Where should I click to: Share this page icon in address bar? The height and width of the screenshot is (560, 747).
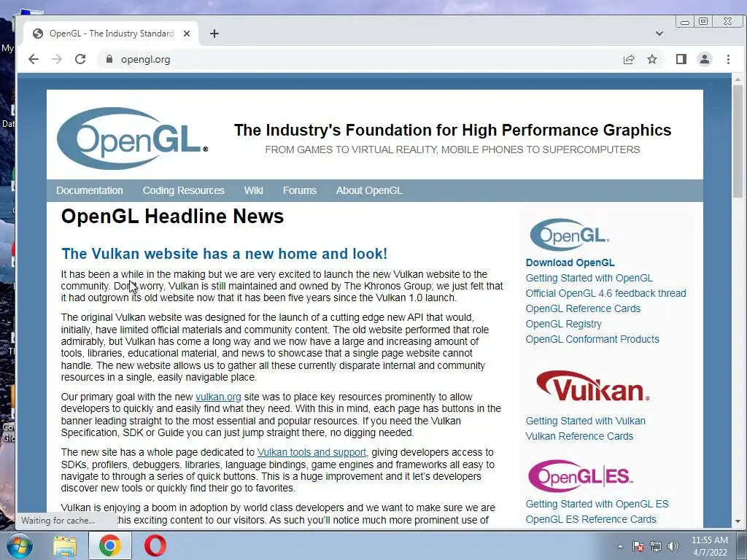click(x=629, y=60)
